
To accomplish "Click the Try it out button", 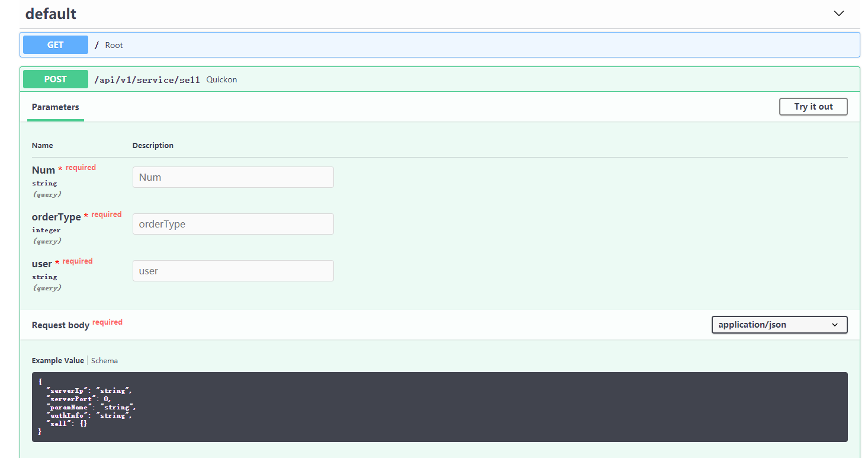I will tap(813, 107).
